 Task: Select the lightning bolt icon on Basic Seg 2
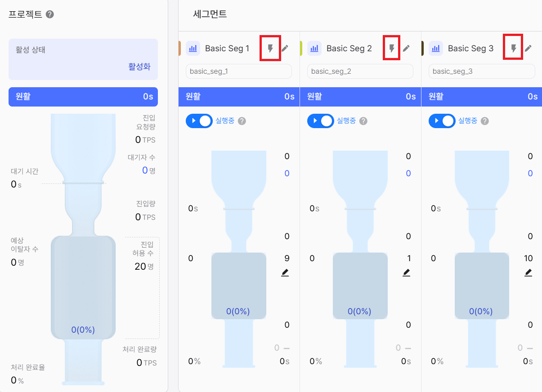[x=391, y=48]
